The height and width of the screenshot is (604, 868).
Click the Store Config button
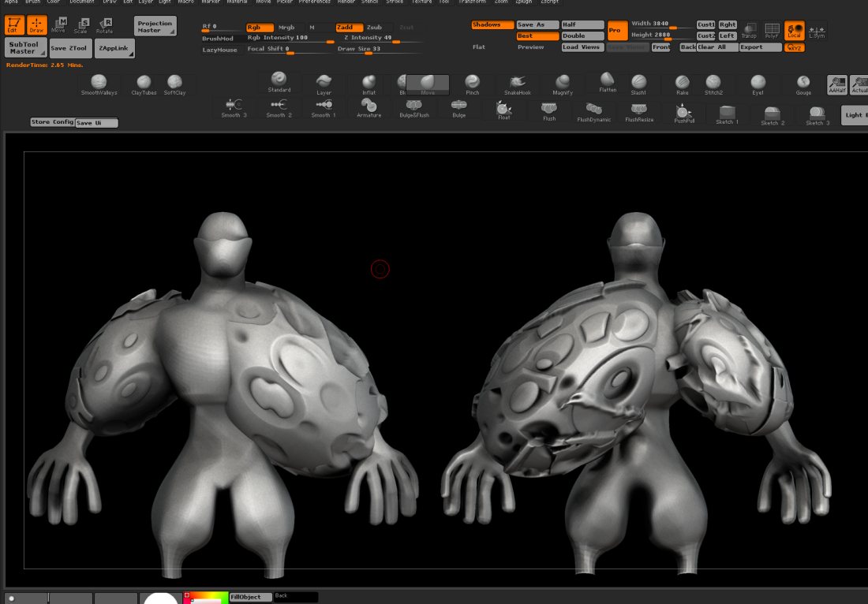[x=53, y=122]
